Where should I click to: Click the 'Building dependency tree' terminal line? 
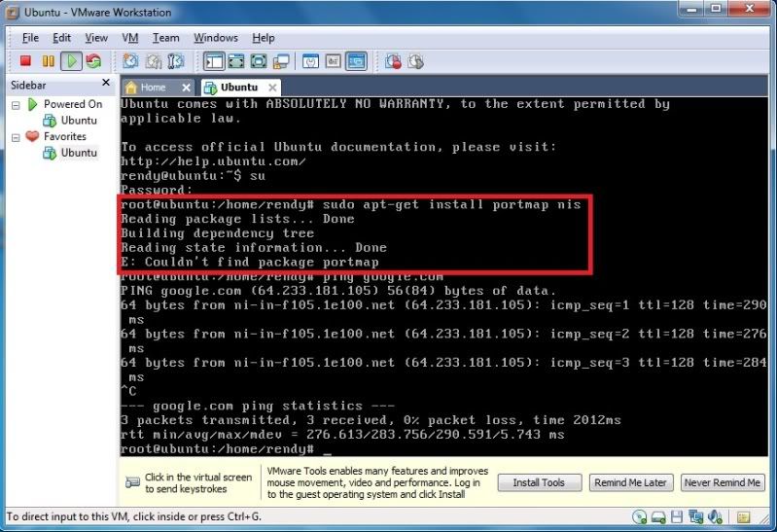click(x=218, y=233)
